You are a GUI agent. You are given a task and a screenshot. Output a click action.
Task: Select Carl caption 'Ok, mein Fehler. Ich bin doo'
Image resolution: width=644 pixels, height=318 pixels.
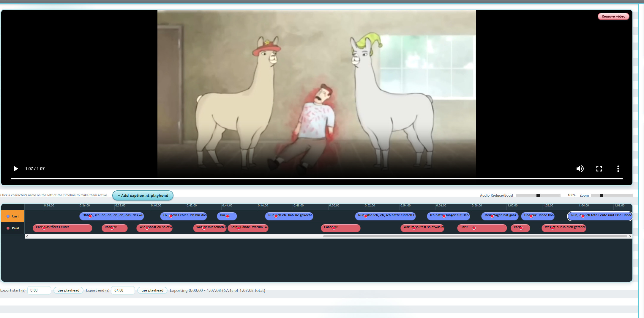click(184, 216)
